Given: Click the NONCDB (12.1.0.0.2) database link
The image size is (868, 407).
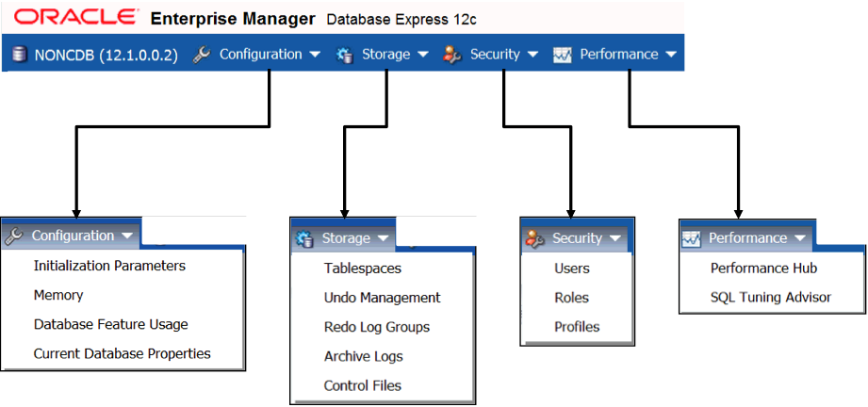Looking at the screenshot, I should coord(106,55).
